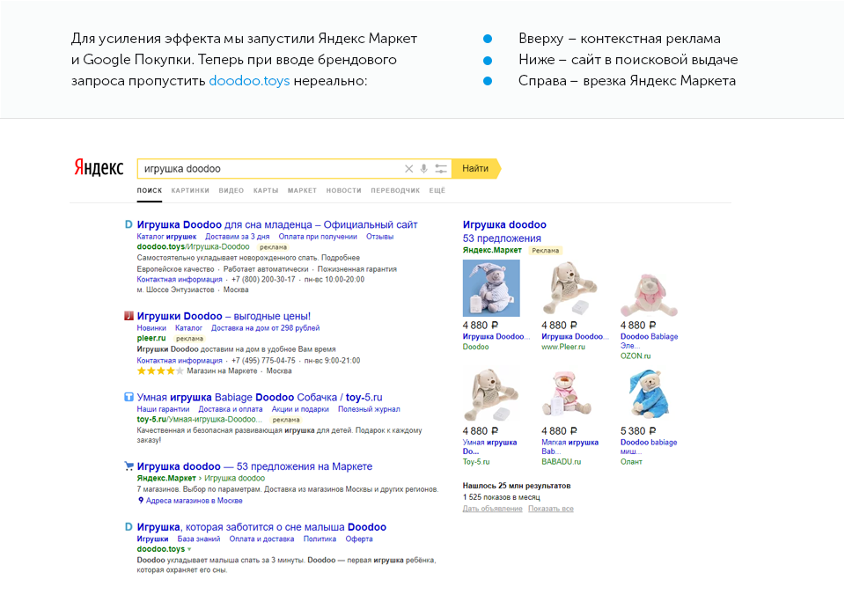Click the map pin icon by Адреса магазинов
This screenshot has height=616, width=845.
141,501
